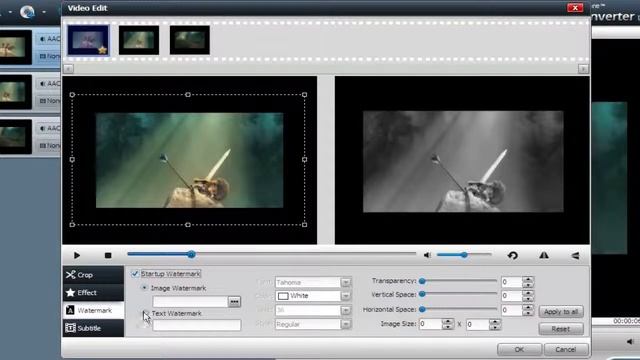This screenshot has width=640, height=360.
Task: Click the volume slider handle
Action: tap(464, 255)
